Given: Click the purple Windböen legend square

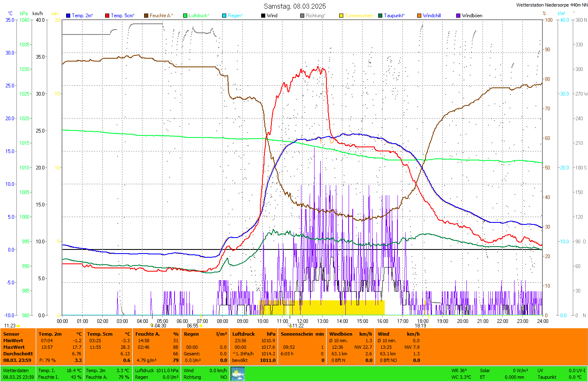Looking at the screenshot, I should (x=458, y=16).
